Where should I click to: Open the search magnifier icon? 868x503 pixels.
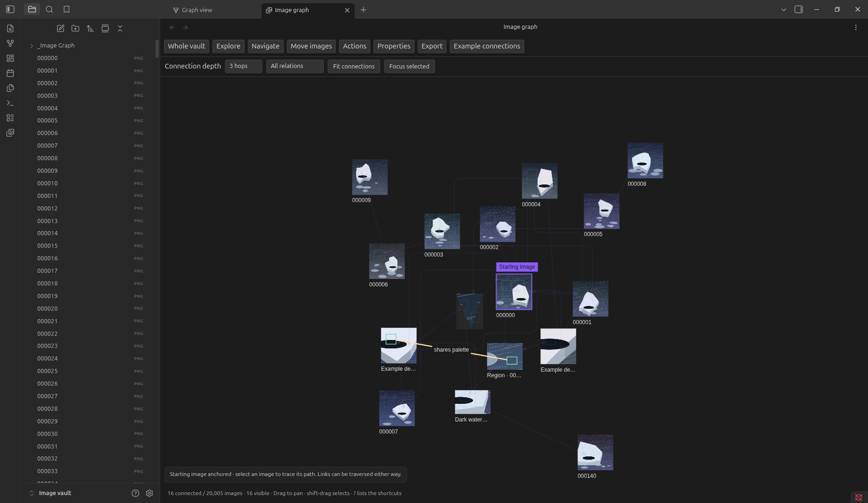pos(49,9)
